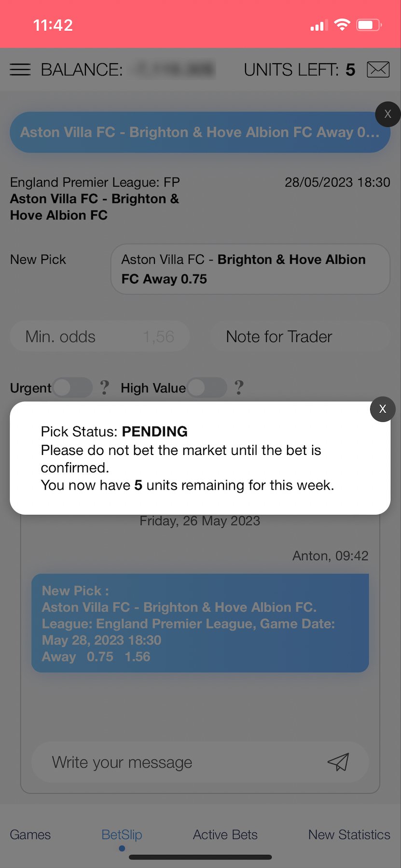
Task: Enable the High Value switch
Action: click(207, 387)
